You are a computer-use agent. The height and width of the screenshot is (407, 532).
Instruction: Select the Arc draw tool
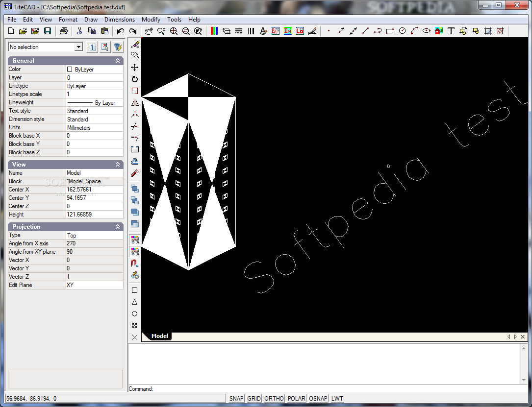(x=414, y=31)
